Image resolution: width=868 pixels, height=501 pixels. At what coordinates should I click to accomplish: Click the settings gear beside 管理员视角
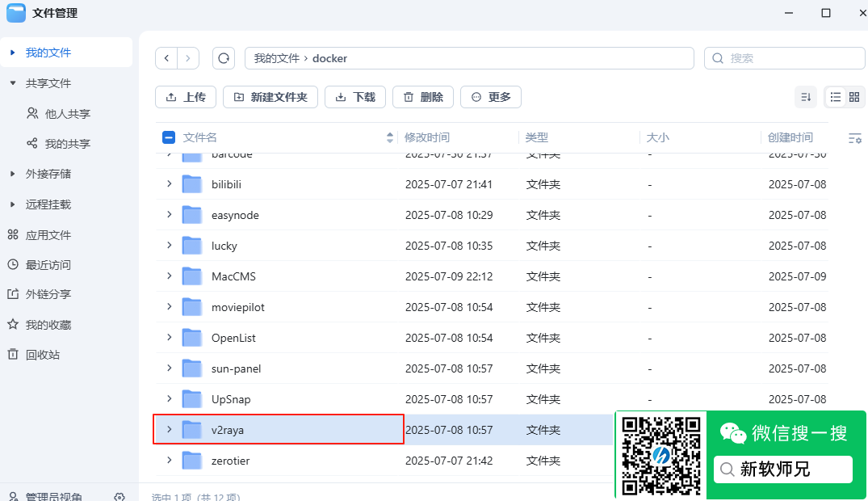[120, 497]
